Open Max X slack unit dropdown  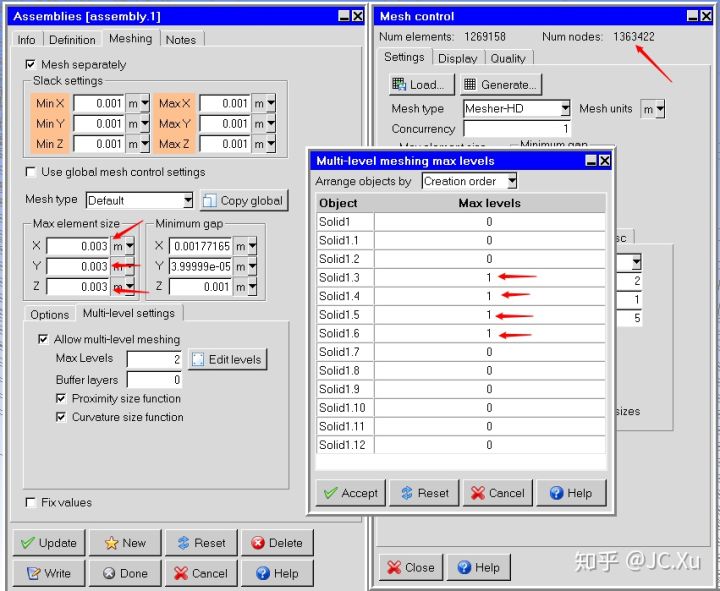(x=271, y=103)
